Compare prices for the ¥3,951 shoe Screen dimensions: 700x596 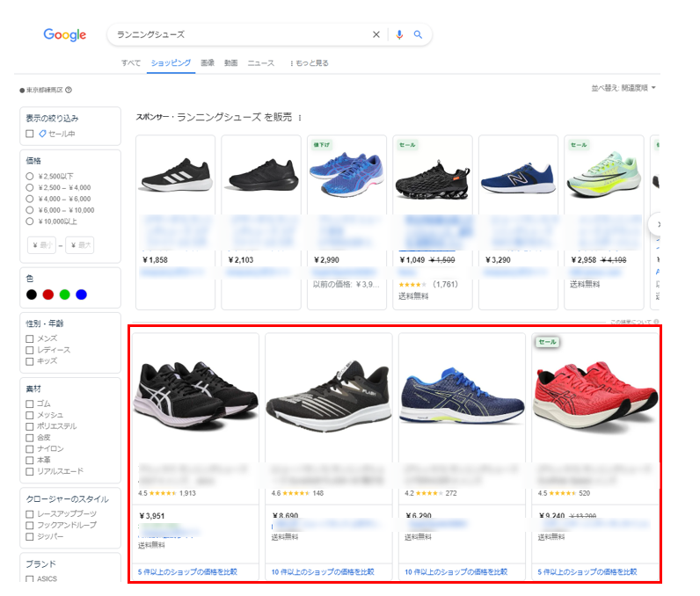click(187, 571)
